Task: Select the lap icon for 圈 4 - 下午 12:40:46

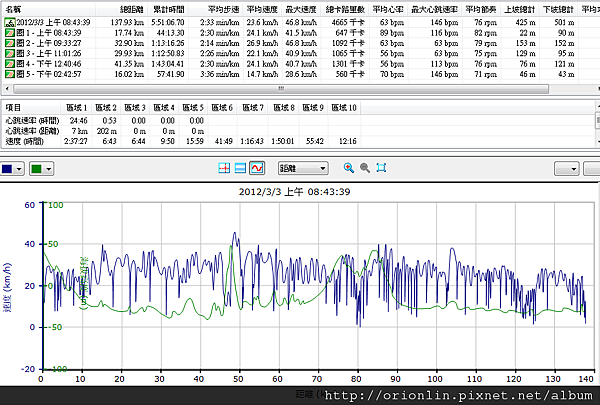Action: pyautogui.click(x=10, y=64)
